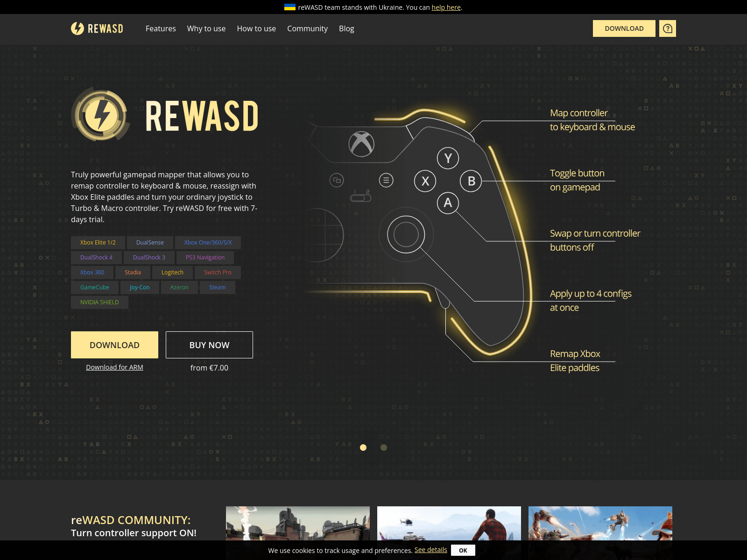Select the DualShock 3 tag

(149, 258)
